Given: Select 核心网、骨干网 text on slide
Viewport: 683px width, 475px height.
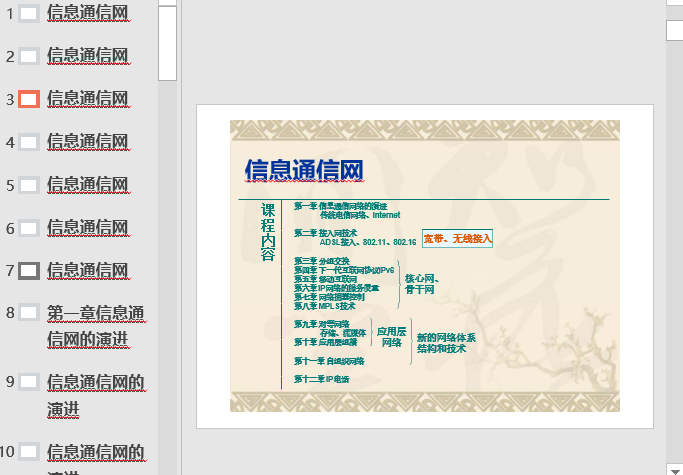Looking at the screenshot, I should coord(420,284).
